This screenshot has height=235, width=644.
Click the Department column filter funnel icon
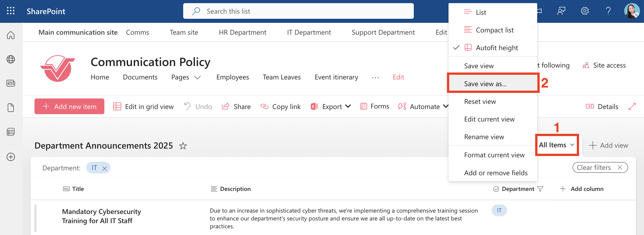(540, 189)
